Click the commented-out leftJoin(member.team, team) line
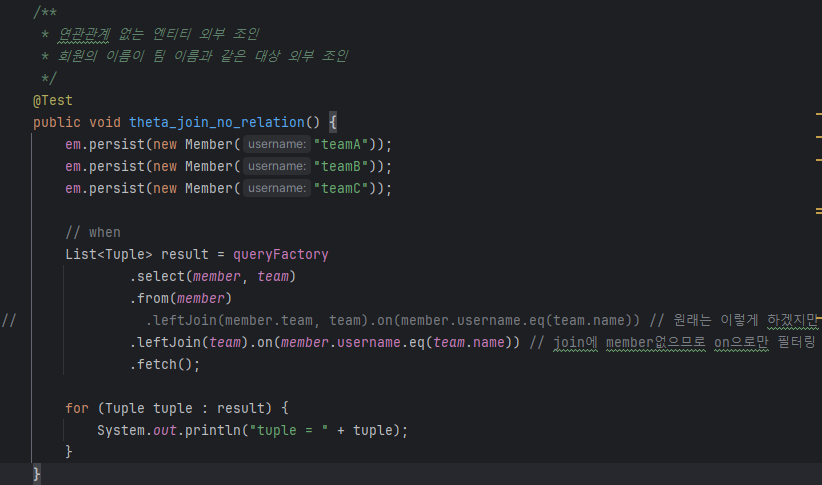 [x=393, y=320]
